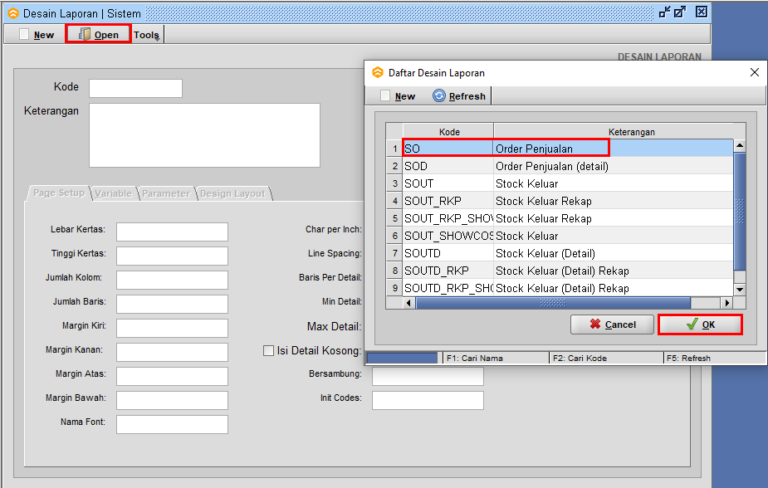Click the restore window icon in title bar

tap(680, 12)
